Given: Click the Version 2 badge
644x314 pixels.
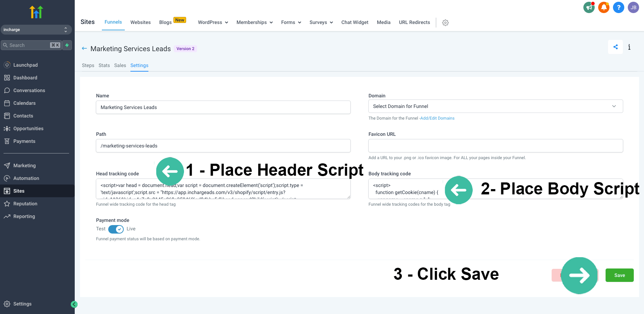Looking at the screenshot, I should point(185,49).
